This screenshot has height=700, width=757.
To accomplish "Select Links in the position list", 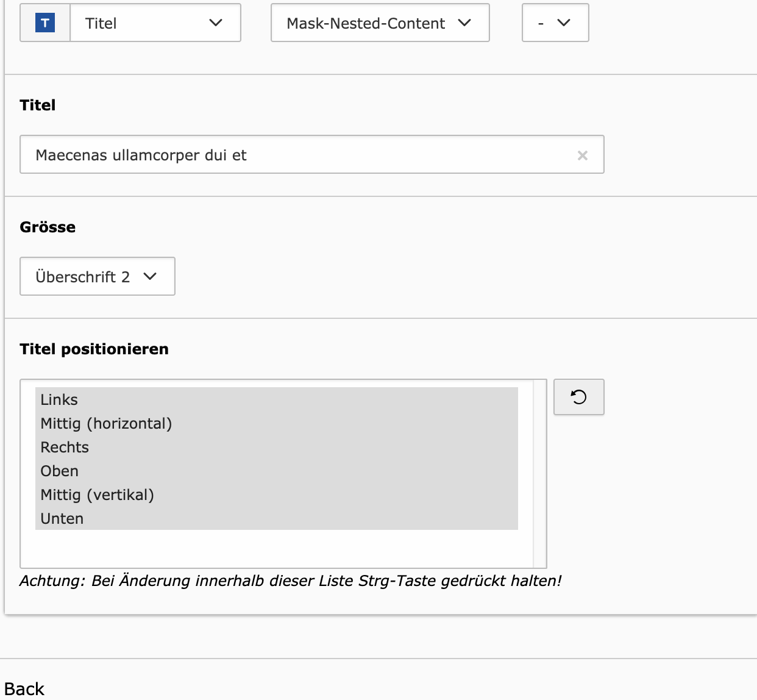I will click(59, 400).
